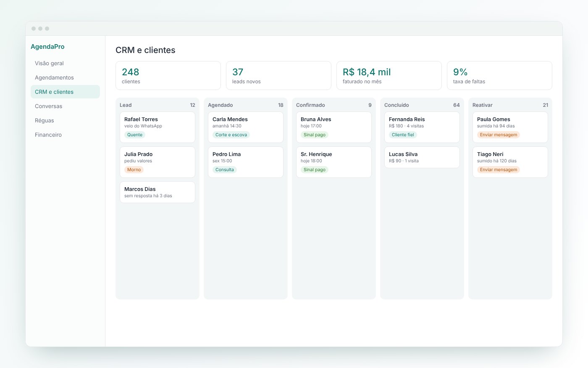
Task: Open Rafael Torres lead card
Action: (157, 127)
